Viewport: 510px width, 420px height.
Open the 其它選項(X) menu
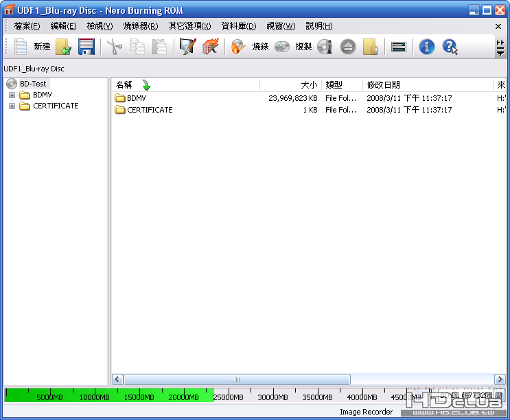point(189,26)
